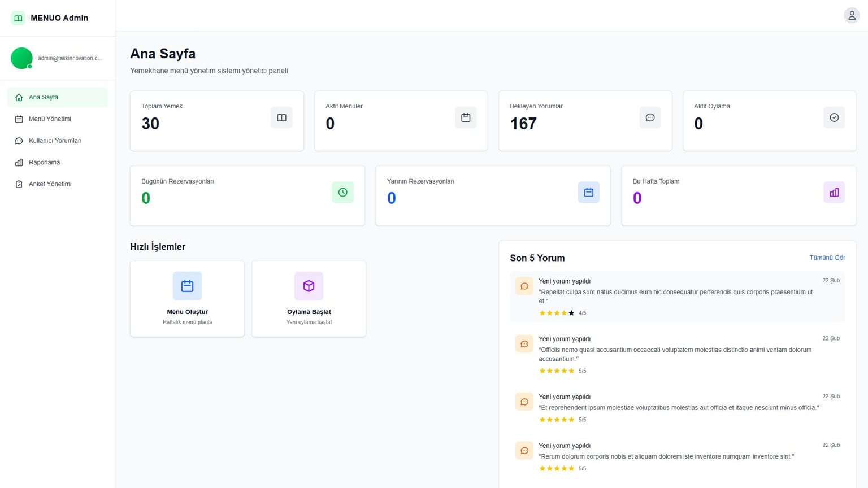
Task: Select Anket Yönetimi in the sidebar
Action: click(x=58, y=184)
